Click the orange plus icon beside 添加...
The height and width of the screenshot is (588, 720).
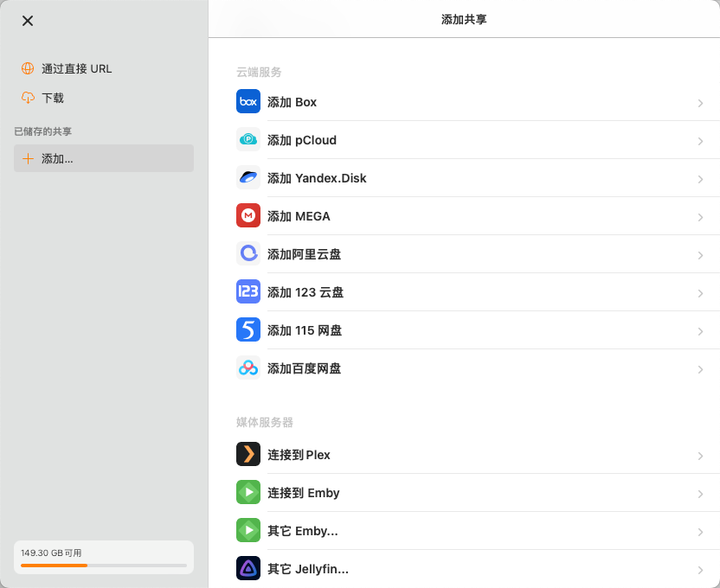pos(28,159)
